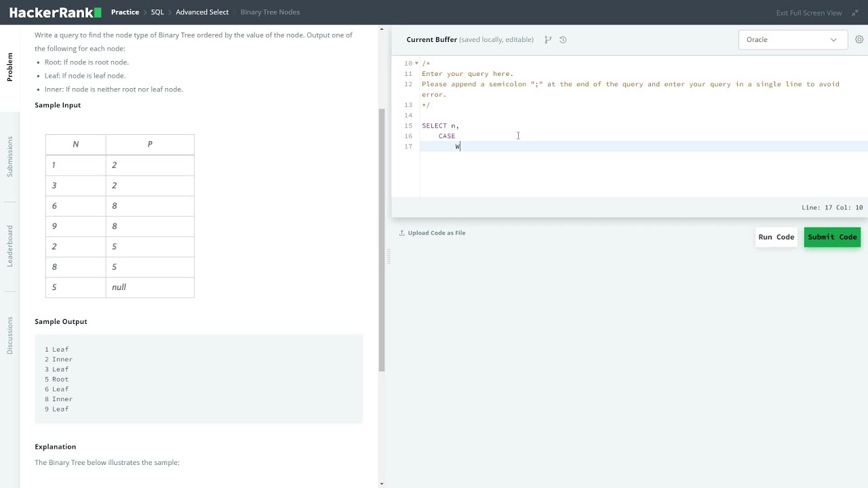Switch to the Submissions tab
Viewport: 868px width, 488px height.
(x=10, y=157)
